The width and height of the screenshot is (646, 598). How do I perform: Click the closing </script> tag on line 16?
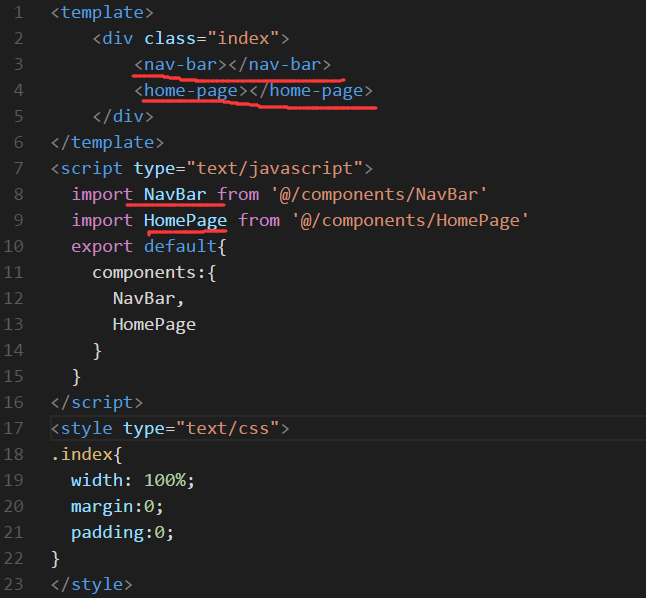(x=97, y=402)
